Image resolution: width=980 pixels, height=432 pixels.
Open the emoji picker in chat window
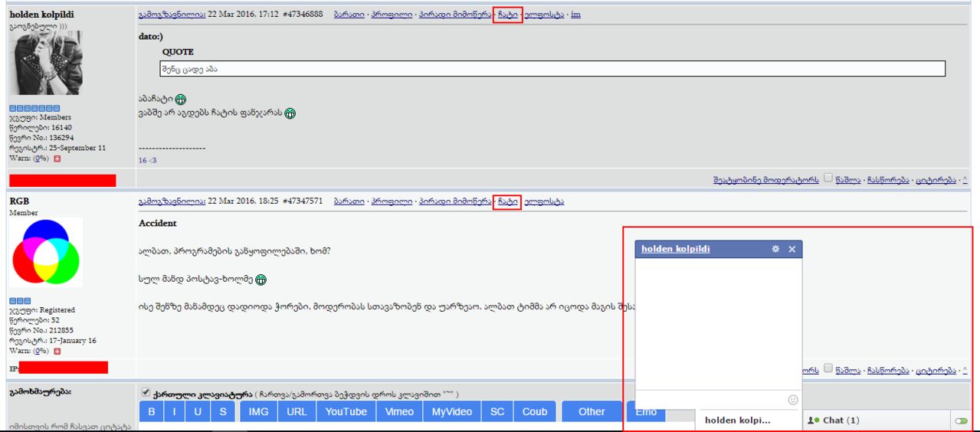pyautogui.click(x=793, y=400)
